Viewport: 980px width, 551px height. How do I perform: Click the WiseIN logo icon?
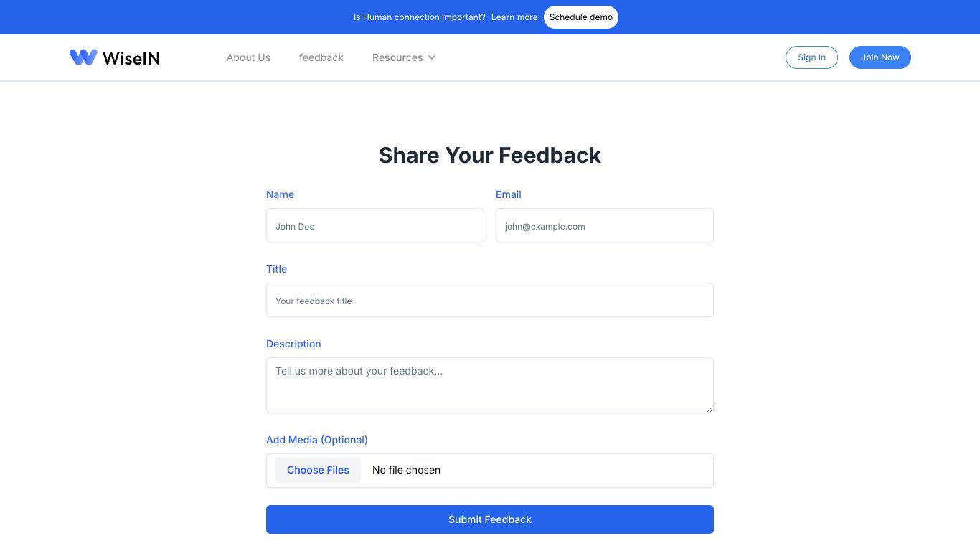pyautogui.click(x=83, y=57)
